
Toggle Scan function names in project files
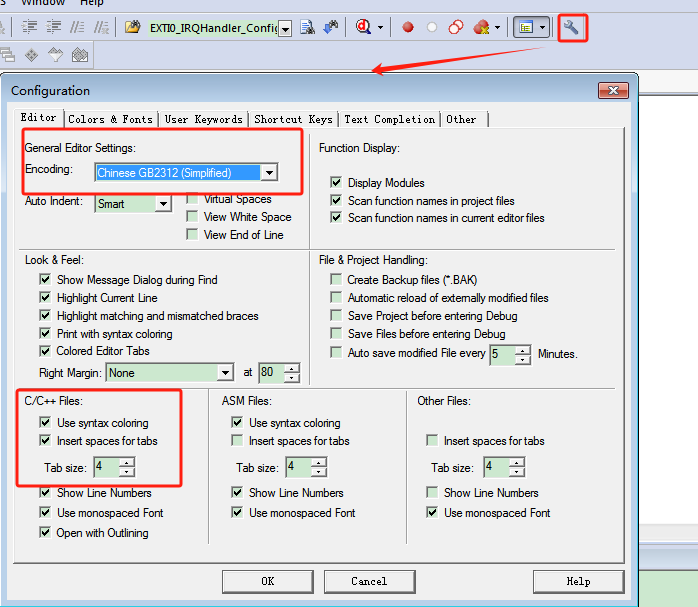[x=336, y=201]
